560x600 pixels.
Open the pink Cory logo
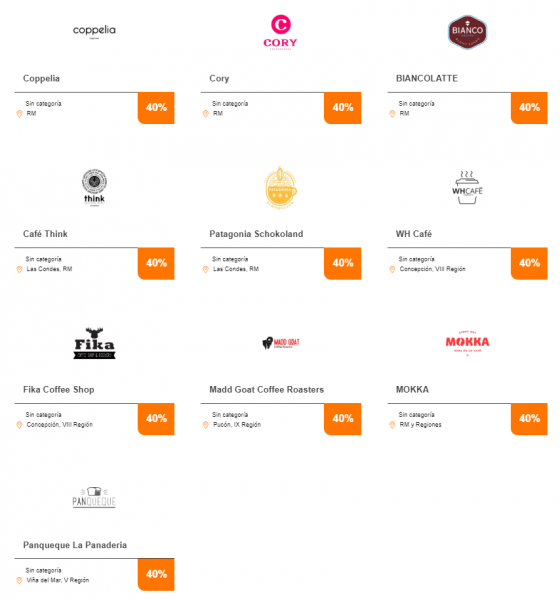coord(281,32)
